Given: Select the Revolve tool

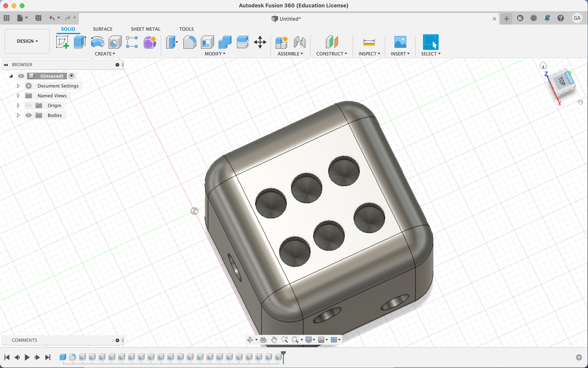Looking at the screenshot, I should tap(97, 42).
